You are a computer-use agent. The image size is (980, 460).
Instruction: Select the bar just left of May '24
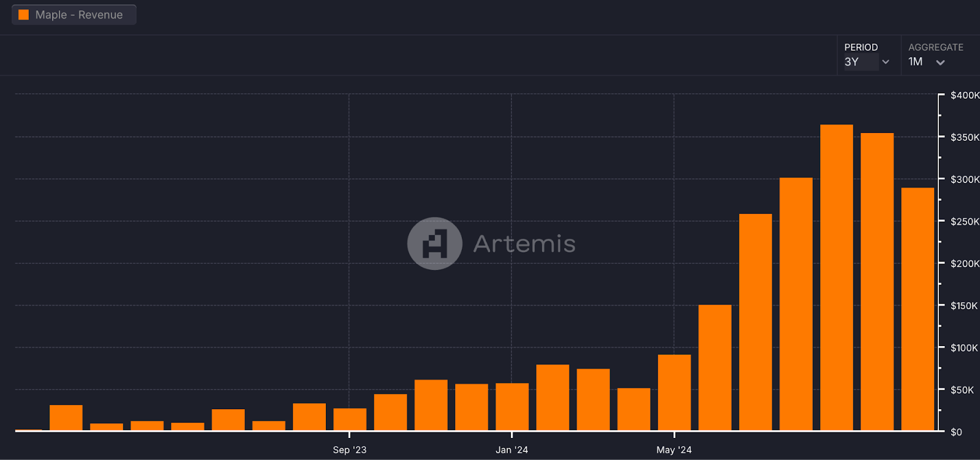coord(634,409)
